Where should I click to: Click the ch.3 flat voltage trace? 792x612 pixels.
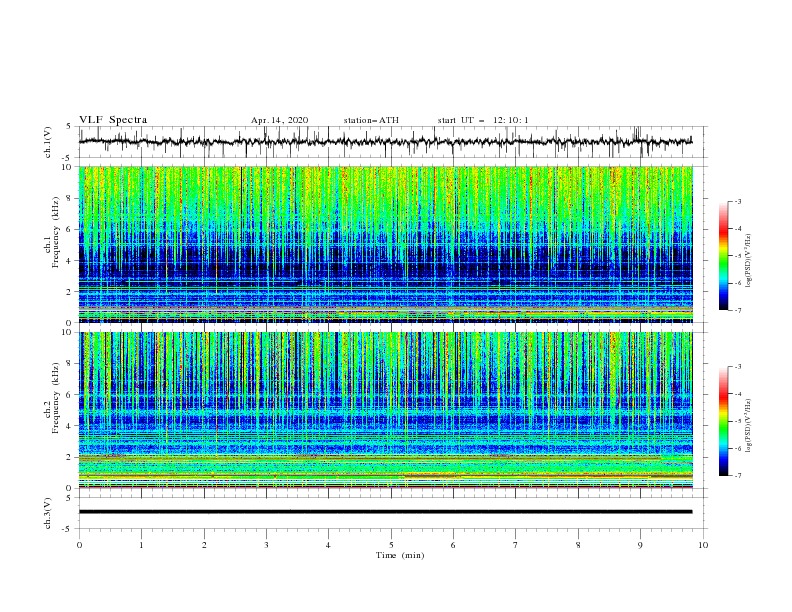[386, 512]
